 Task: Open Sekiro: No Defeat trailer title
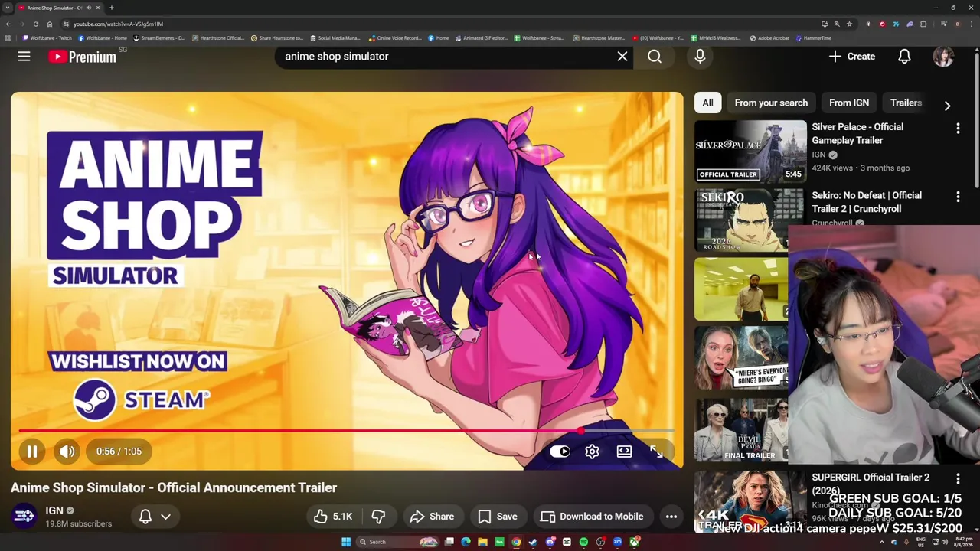(867, 202)
